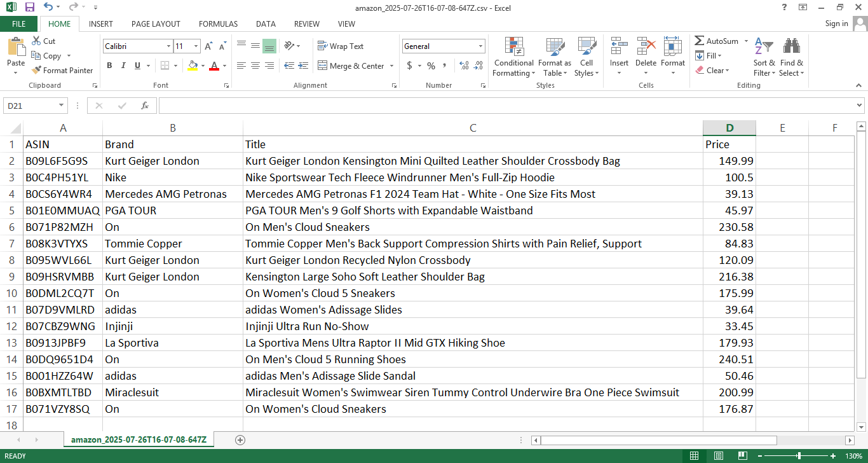Click the Sign in link
This screenshot has width=868, height=463.
(x=836, y=24)
